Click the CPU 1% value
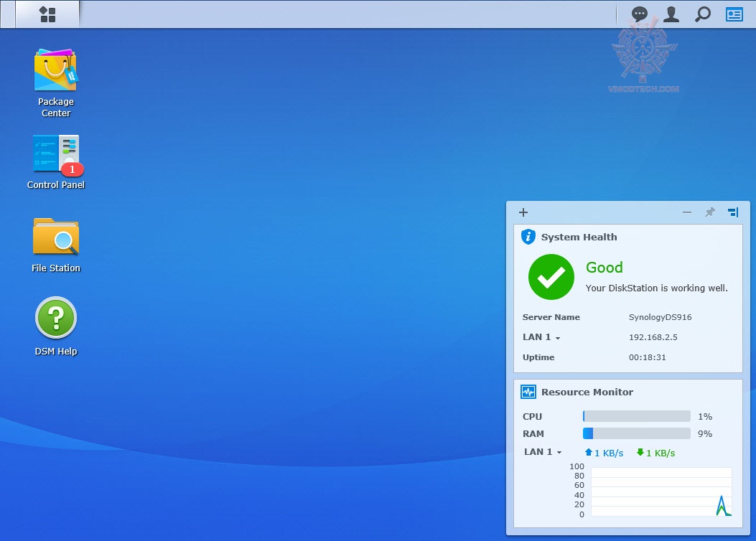 [x=705, y=417]
